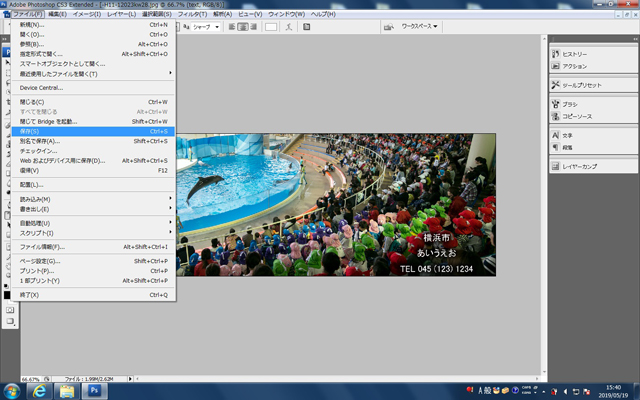Click the text color swatch in options bar
Image resolution: width=640 pixels, height=400 pixels.
[271, 27]
